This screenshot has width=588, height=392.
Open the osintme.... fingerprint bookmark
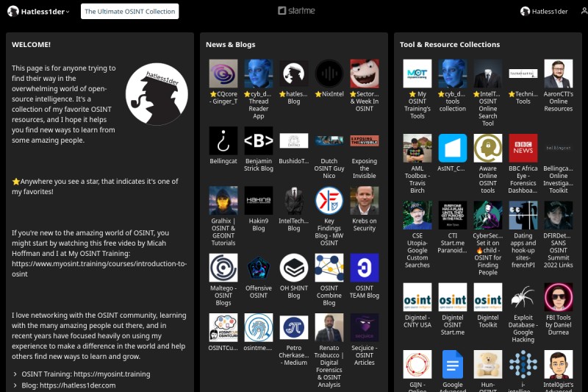(259, 327)
